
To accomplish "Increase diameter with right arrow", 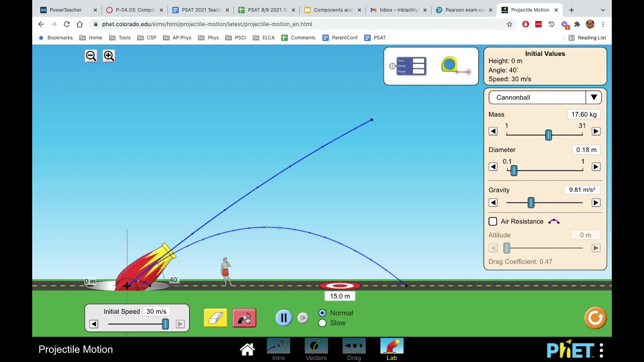I will [596, 167].
